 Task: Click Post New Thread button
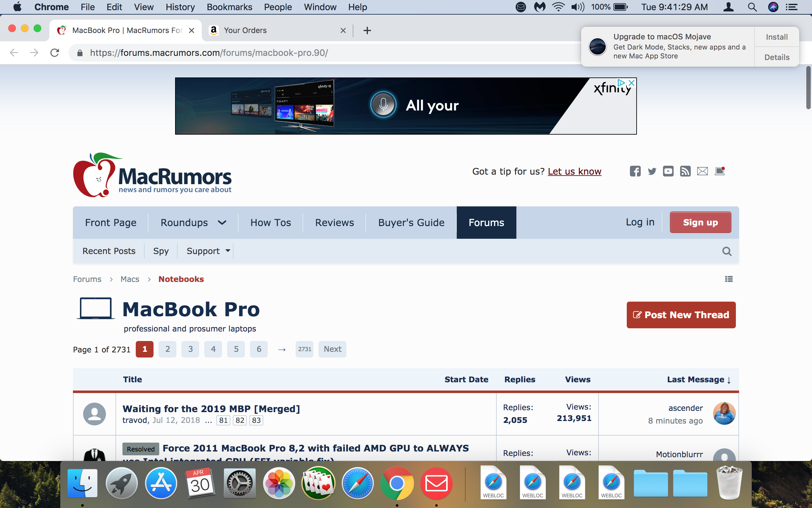click(681, 315)
